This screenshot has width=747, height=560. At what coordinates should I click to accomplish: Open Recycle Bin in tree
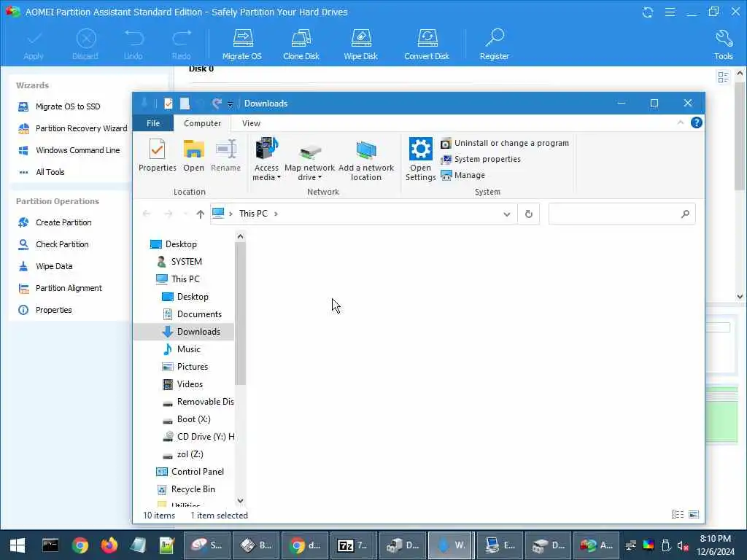pos(186,489)
